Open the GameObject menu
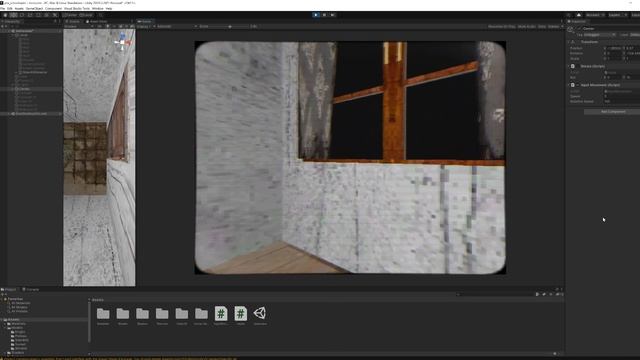The width and height of the screenshot is (640, 360). point(34,8)
